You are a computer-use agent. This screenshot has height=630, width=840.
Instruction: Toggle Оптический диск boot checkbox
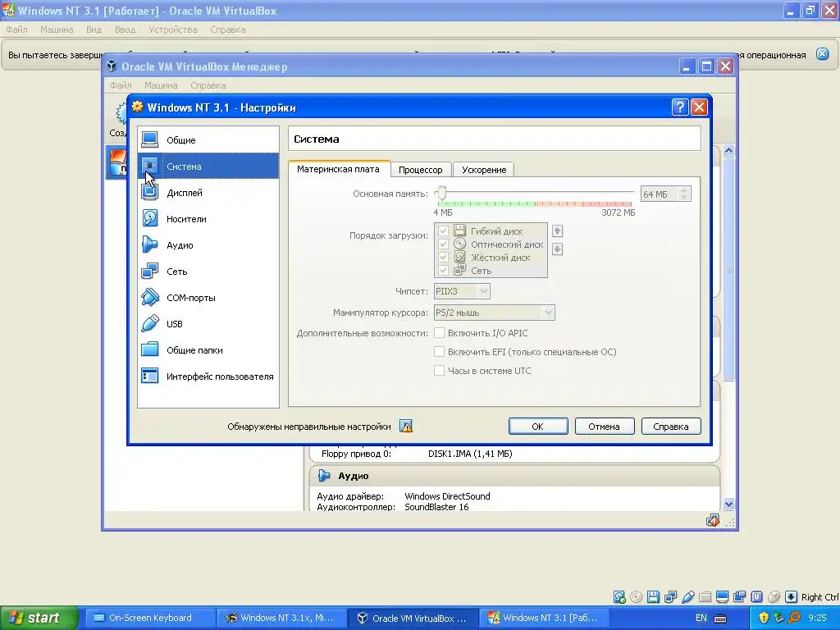click(443, 244)
